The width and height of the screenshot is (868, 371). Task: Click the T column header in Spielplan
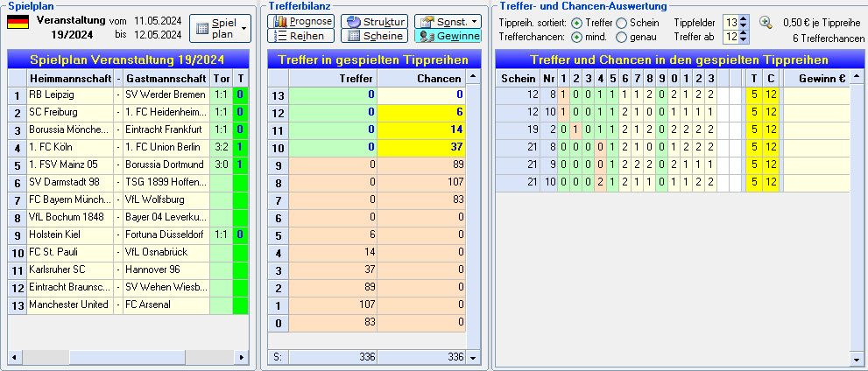(240, 79)
